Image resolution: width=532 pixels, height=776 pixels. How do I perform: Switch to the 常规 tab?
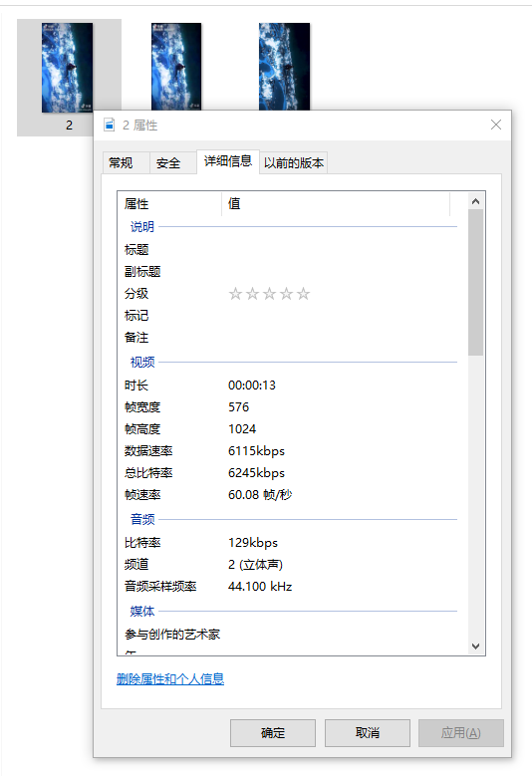pos(121,162)
